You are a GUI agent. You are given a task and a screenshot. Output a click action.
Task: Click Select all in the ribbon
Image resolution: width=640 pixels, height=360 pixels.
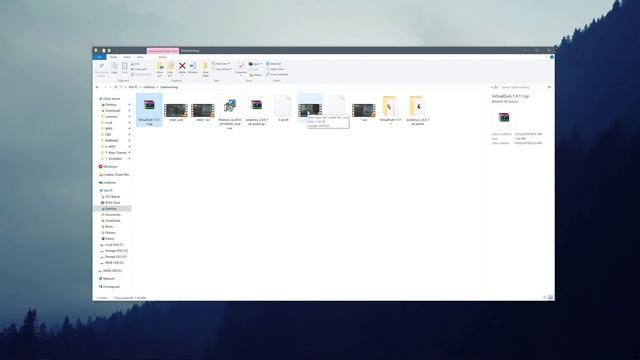coord(273,64)
